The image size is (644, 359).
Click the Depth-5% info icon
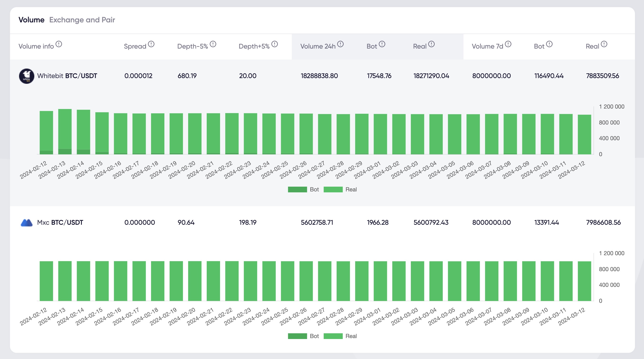[213, 44]
